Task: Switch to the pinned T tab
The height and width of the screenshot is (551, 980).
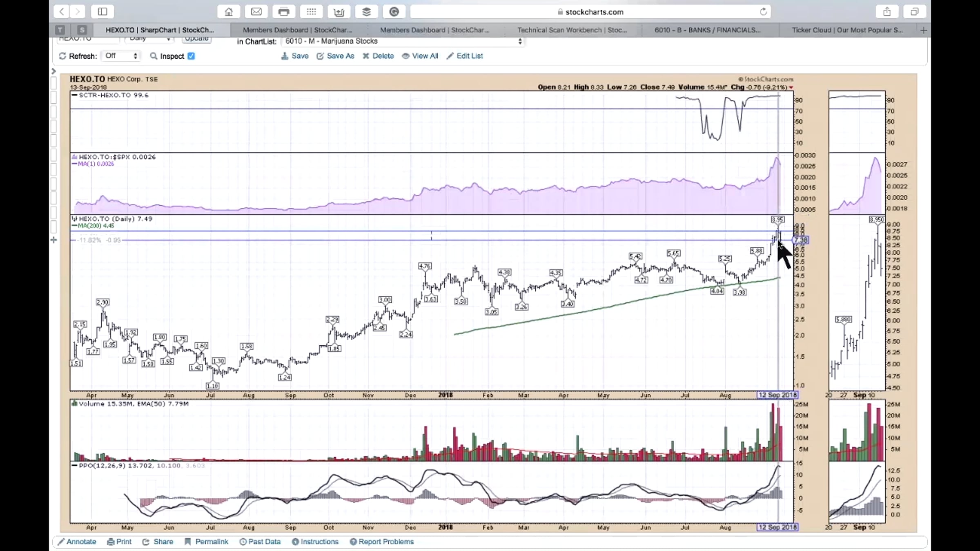Action: pos(60,30)
